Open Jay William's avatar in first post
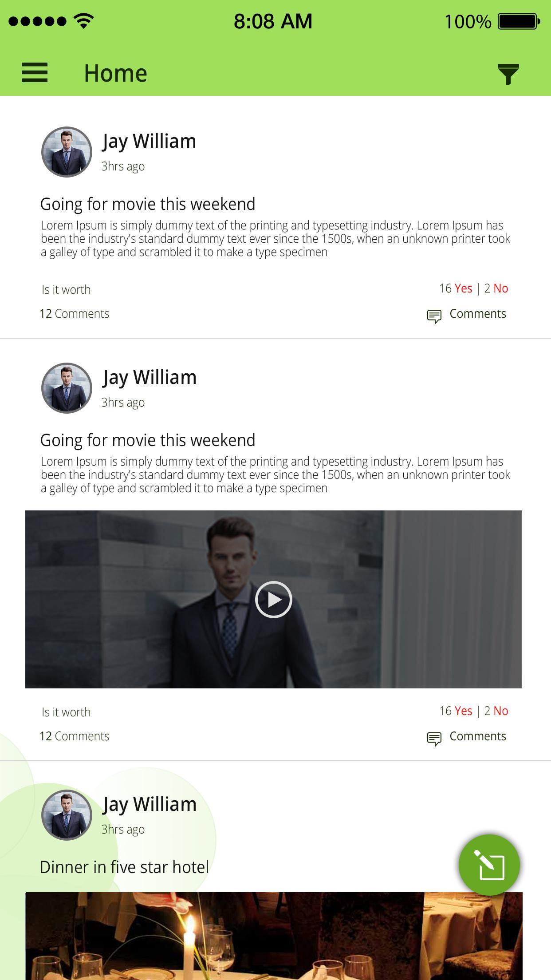This screenshot has width=551, height=980. [67, 152]
